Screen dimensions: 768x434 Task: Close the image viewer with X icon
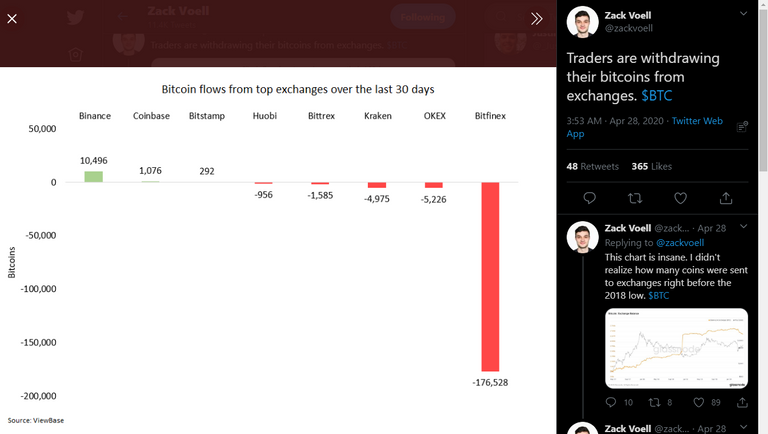(12, 19)
